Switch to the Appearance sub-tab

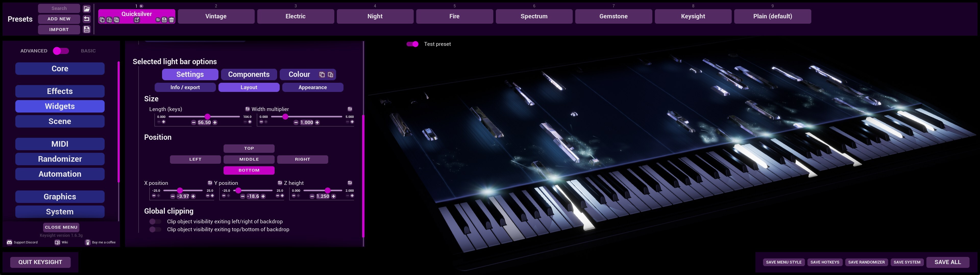point(312,87)
